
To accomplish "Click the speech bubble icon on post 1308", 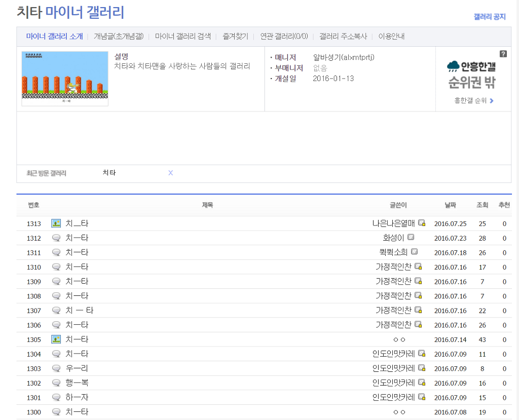I will click(x=56, y=296).
